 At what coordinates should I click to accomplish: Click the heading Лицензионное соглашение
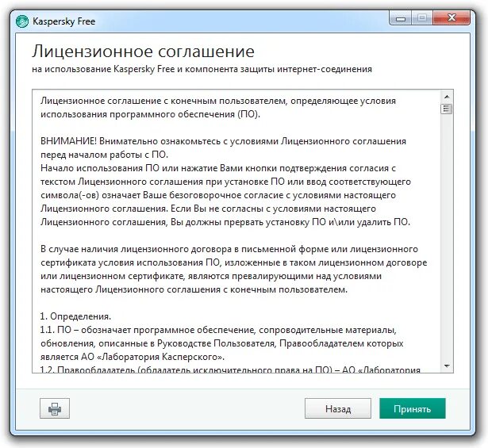coord(143,52)
